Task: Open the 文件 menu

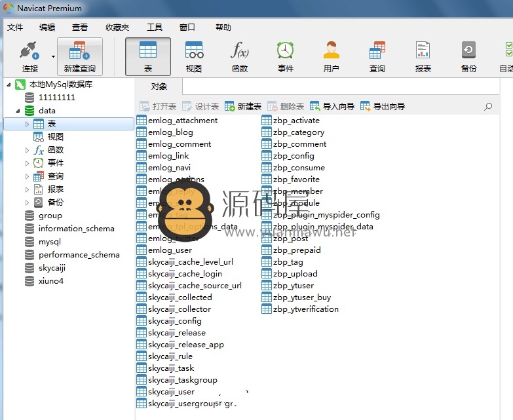Action: pos(15,27)
